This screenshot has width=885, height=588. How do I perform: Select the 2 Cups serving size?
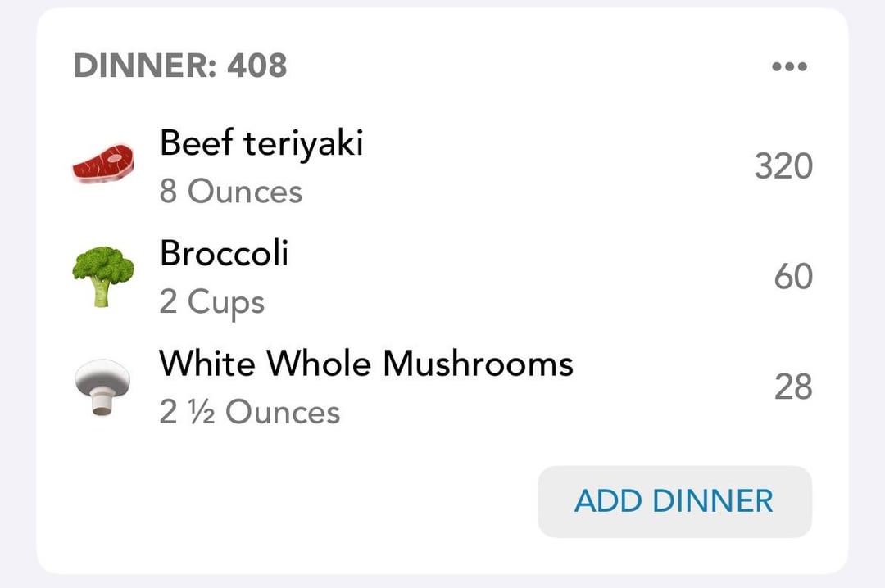tap(211, 302)
